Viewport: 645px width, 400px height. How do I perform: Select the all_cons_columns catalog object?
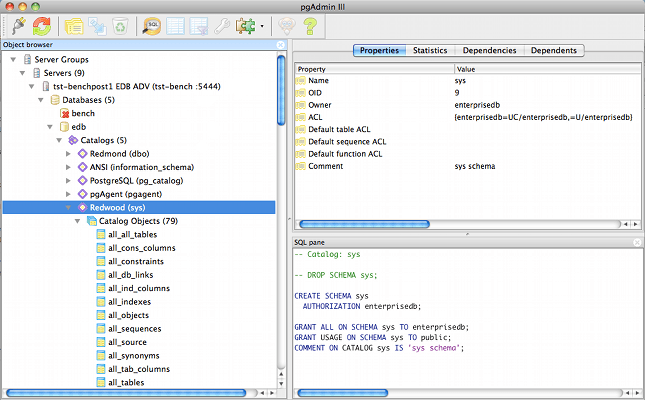point(142,248)
